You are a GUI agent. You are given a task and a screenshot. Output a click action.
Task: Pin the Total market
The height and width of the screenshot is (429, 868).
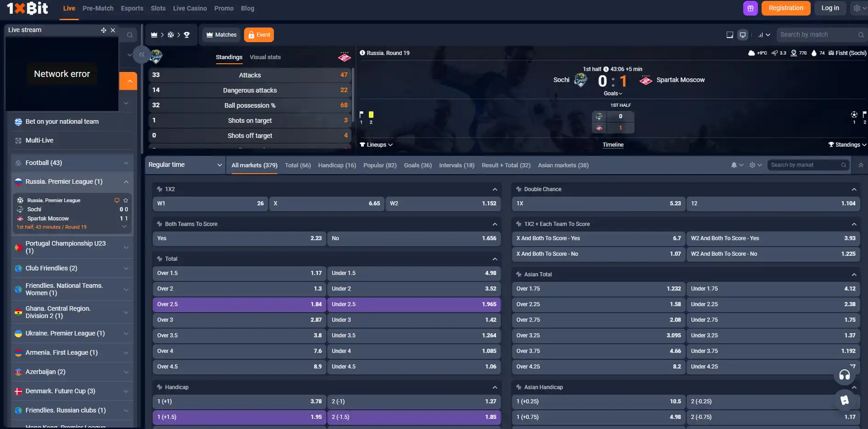click(160, 259)
